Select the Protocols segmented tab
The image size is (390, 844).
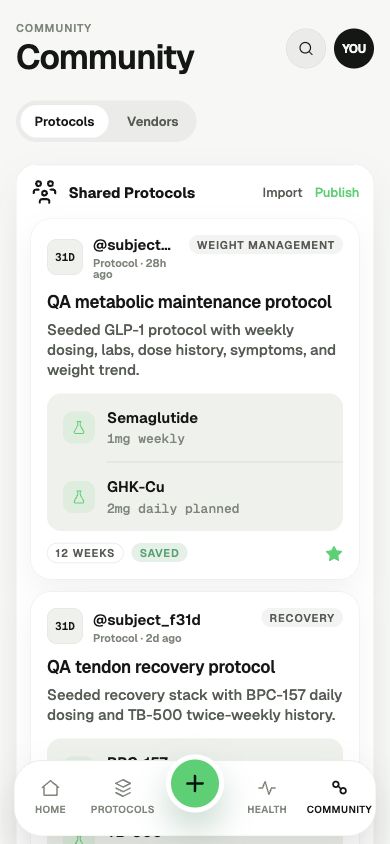point(65,122)
